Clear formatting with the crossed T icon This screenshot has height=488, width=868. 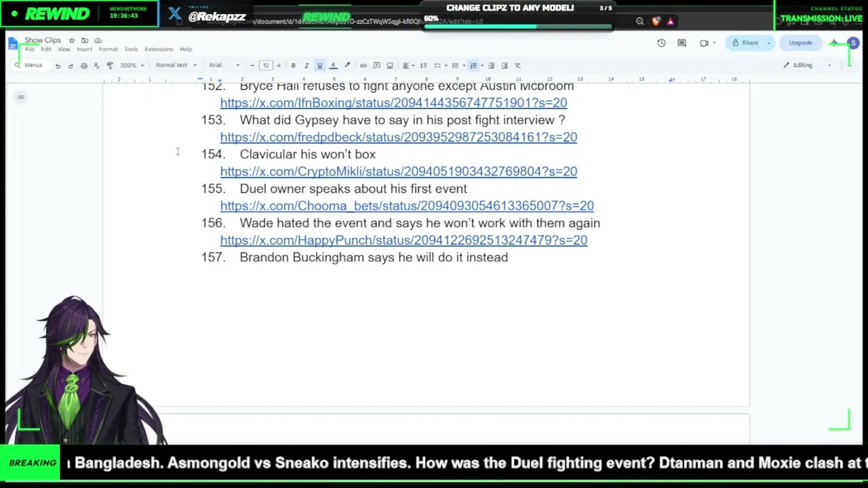point(518,66)
